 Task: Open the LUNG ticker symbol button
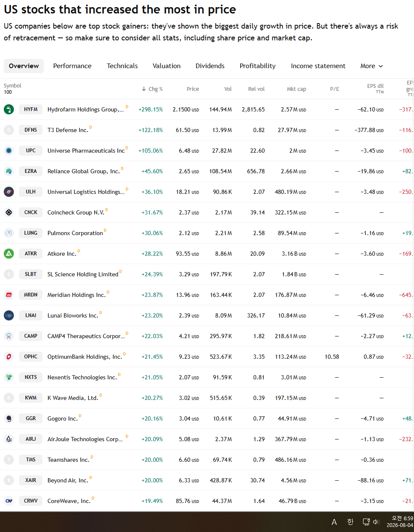(31, 233)
